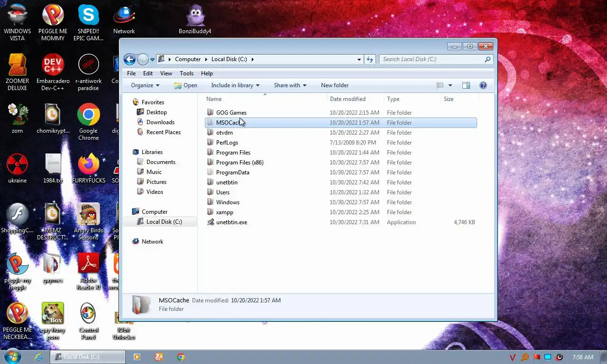Viewport: 607px width, 364px height.
Task: Select the GOG Games folder
Action: pos(340,113)
